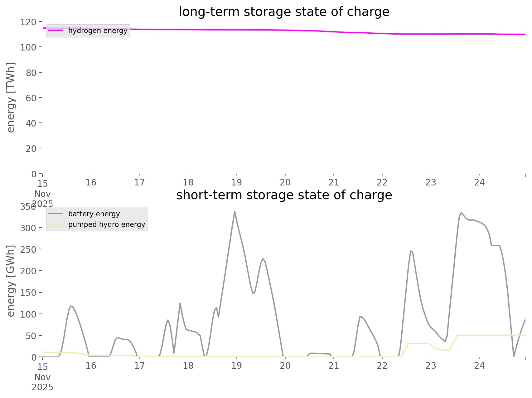The width and height of the screenshot is (532, 398).
Task: Click the pumped hydro energy legend swatch
Action: click(x=56, y=224)
